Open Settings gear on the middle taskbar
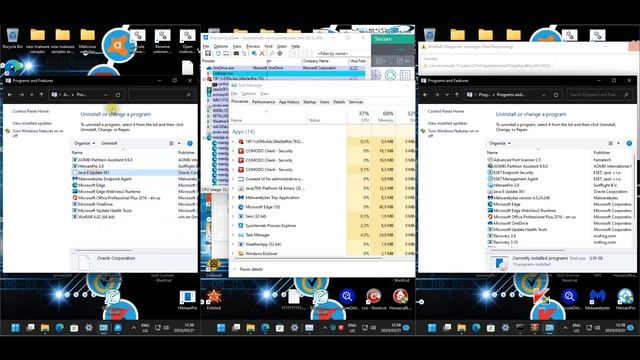 coord(294,328)
